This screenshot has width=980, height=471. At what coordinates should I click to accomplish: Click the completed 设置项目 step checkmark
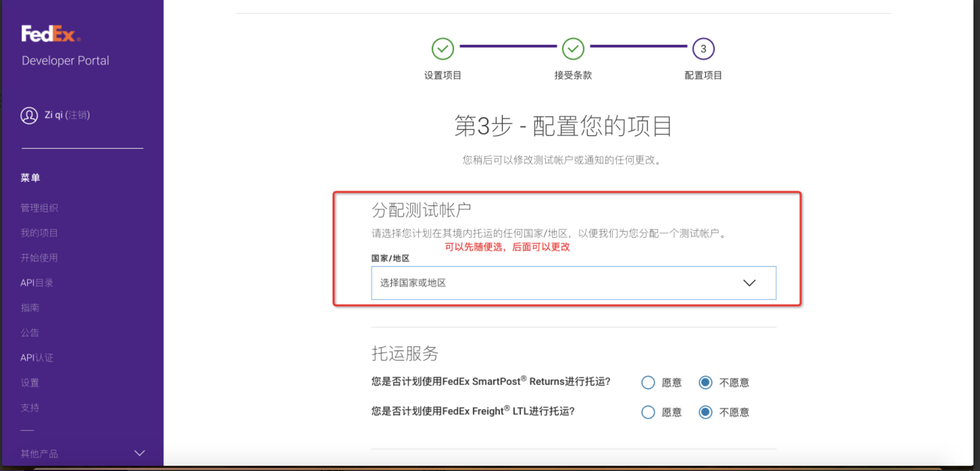coord(442,49)
